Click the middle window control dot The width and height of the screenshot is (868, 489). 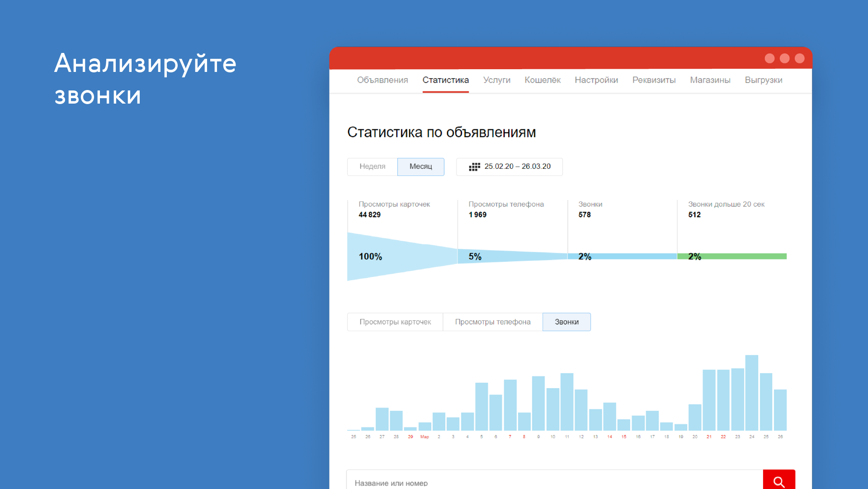[x=784, y=58]
